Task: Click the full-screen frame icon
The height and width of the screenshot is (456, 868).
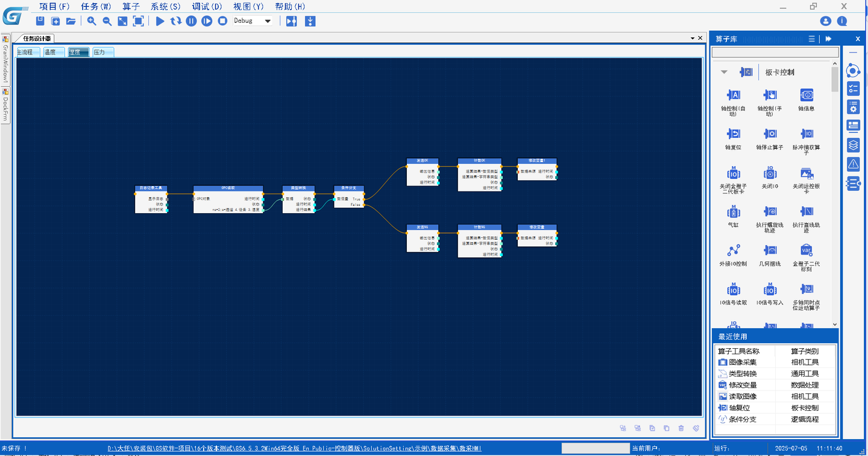Action: click(138, 21)
